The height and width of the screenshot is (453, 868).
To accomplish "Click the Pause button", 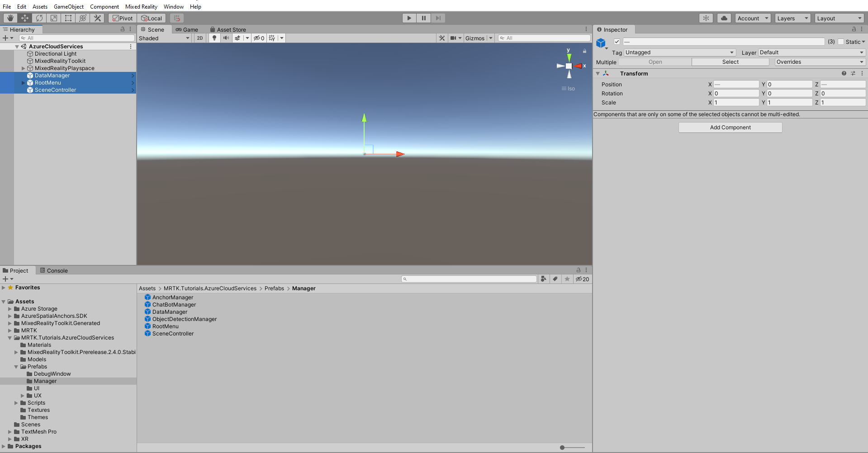I will [423, 18].
